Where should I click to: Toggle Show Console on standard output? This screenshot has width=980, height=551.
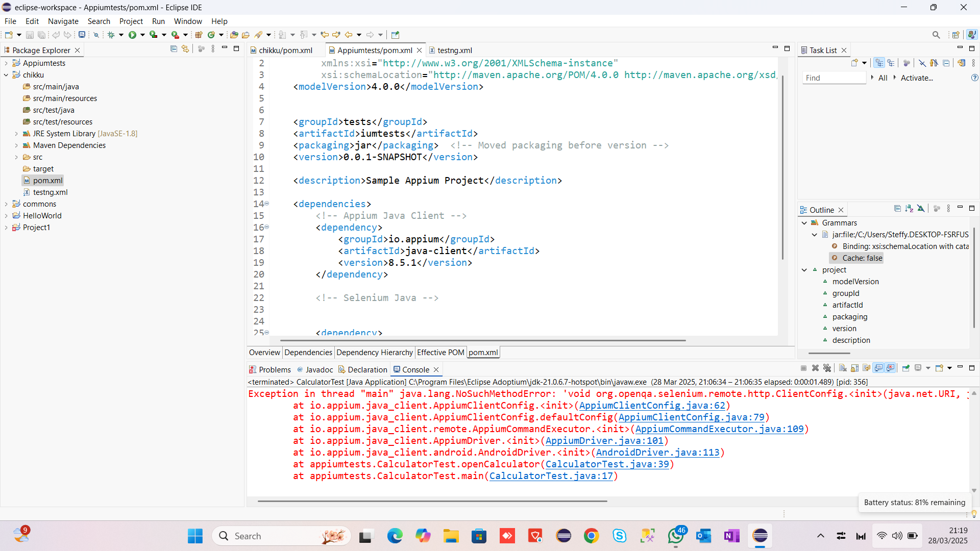(878, 368)
